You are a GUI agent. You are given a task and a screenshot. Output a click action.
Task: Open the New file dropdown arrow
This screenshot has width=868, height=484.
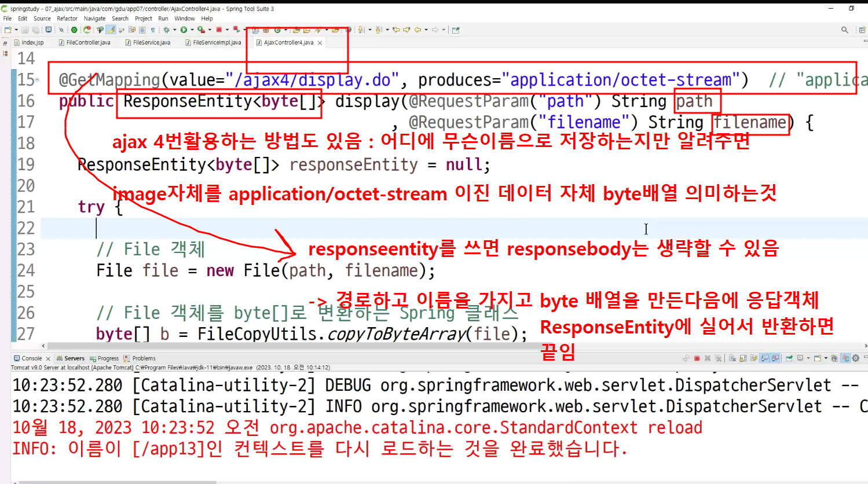pos(16,30)
